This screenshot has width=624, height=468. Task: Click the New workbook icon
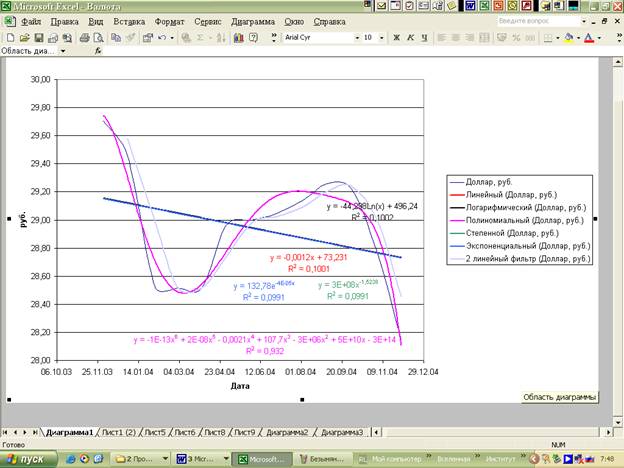tap(8, 37)
